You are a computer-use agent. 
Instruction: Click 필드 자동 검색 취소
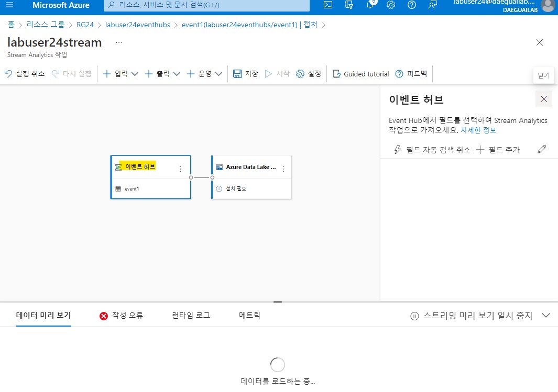click(x=432, y=150)
